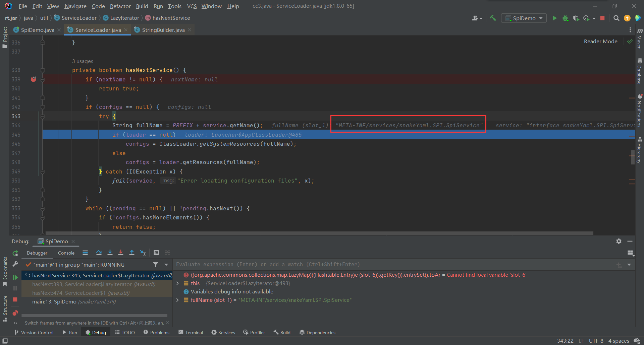Open the Code With Me user dropdown
The width and height of the screenshot is (644, 345).
tap(477, 18)
